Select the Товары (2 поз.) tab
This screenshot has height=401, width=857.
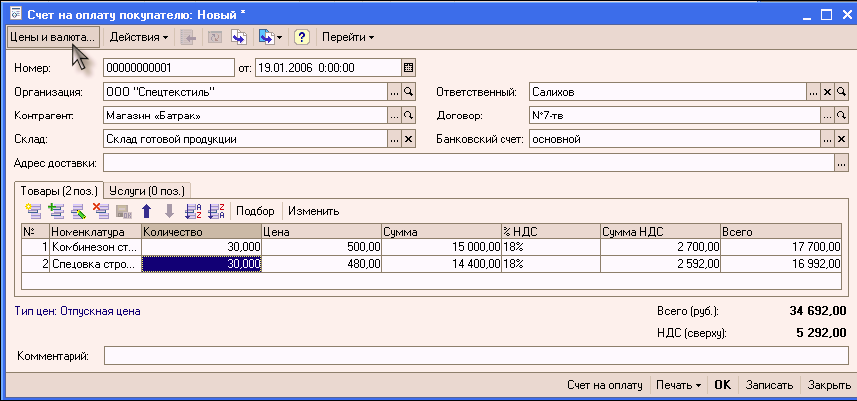pyautogui.click(x=59, y=190)
